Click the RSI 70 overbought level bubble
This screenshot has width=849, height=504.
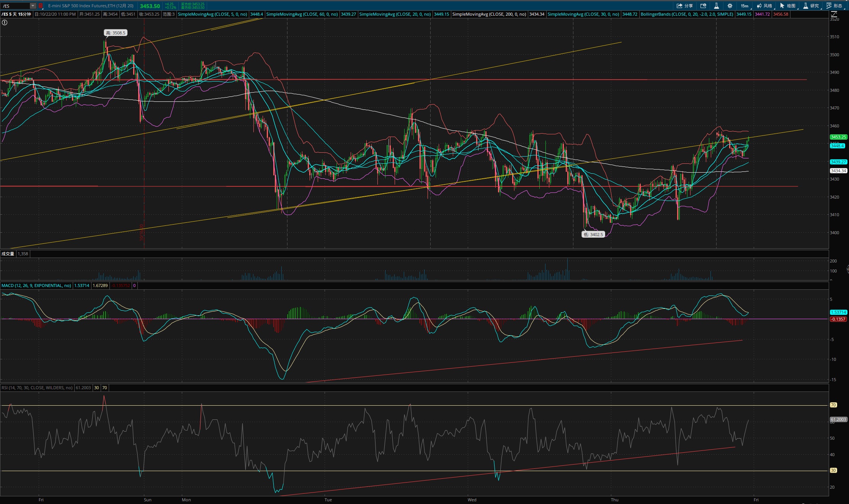click(833, 405)
